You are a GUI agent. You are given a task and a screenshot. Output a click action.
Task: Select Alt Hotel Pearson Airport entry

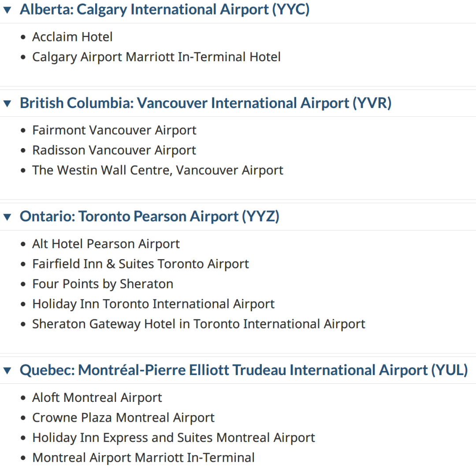pos(106,244)
